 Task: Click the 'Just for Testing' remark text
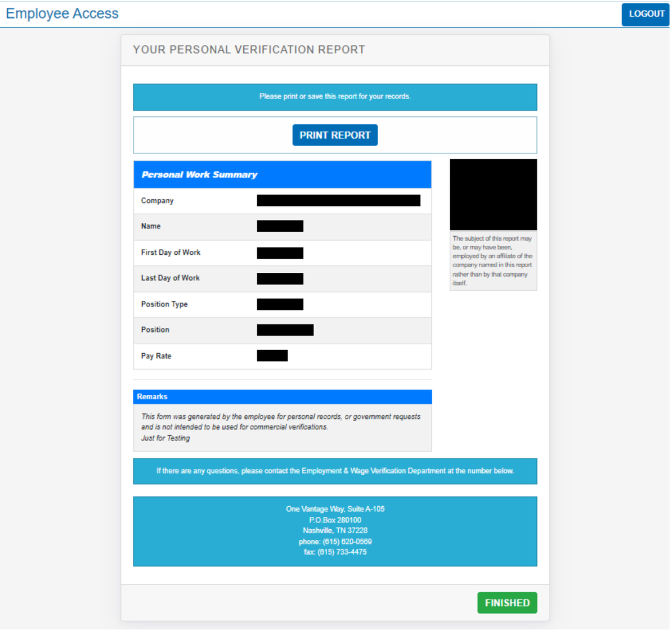[x=165, y=438]
